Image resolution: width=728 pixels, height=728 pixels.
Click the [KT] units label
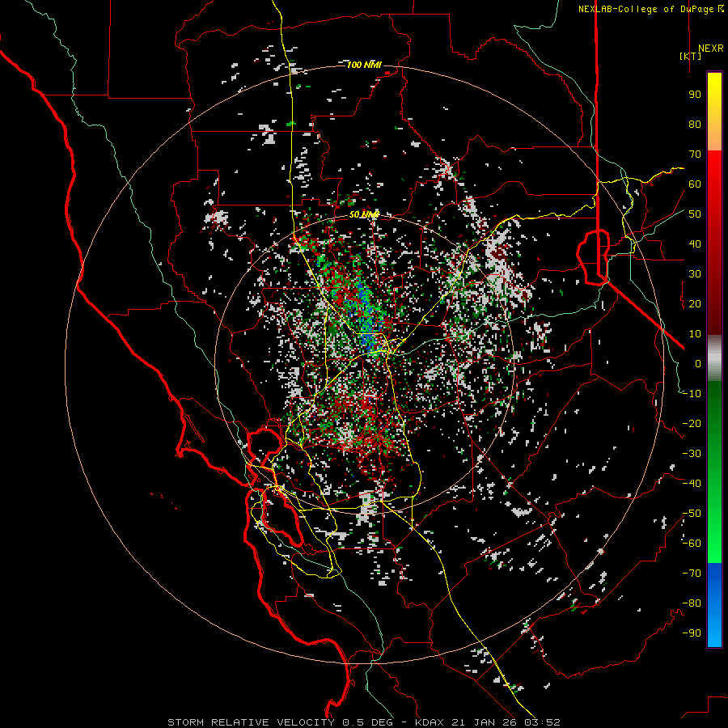pyautogui.click(x=691, y=56)
